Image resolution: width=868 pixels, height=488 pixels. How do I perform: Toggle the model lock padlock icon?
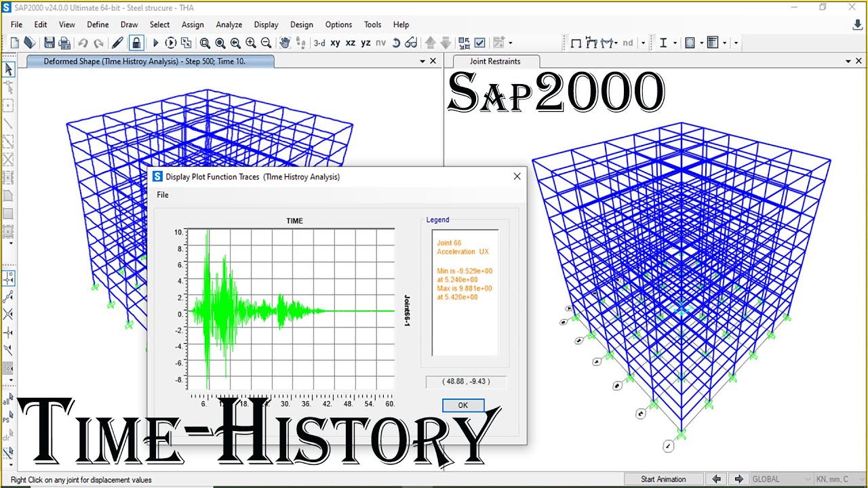136,43
